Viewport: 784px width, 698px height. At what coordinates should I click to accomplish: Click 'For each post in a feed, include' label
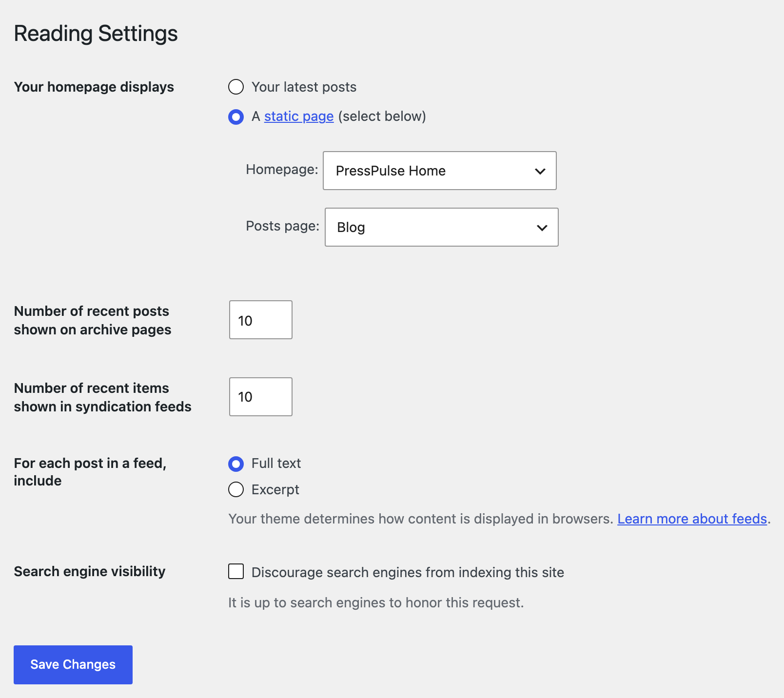click(90, 472)
